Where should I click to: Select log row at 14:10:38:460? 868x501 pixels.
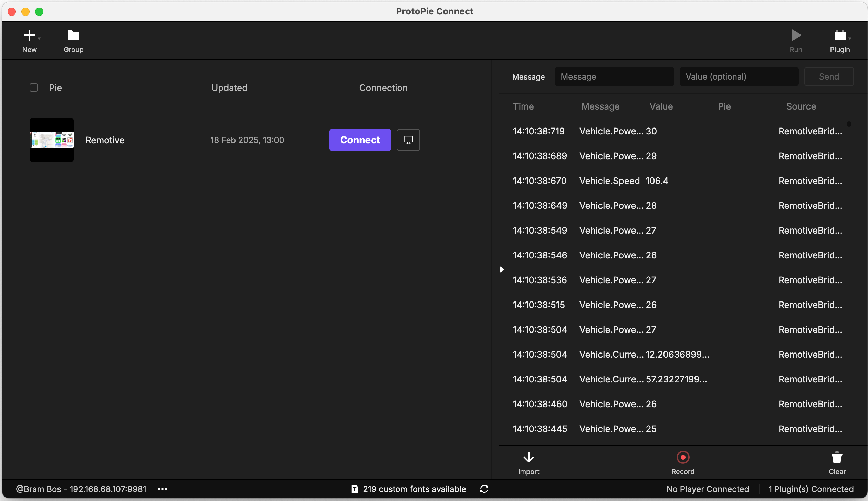click(x=678, y=404)
